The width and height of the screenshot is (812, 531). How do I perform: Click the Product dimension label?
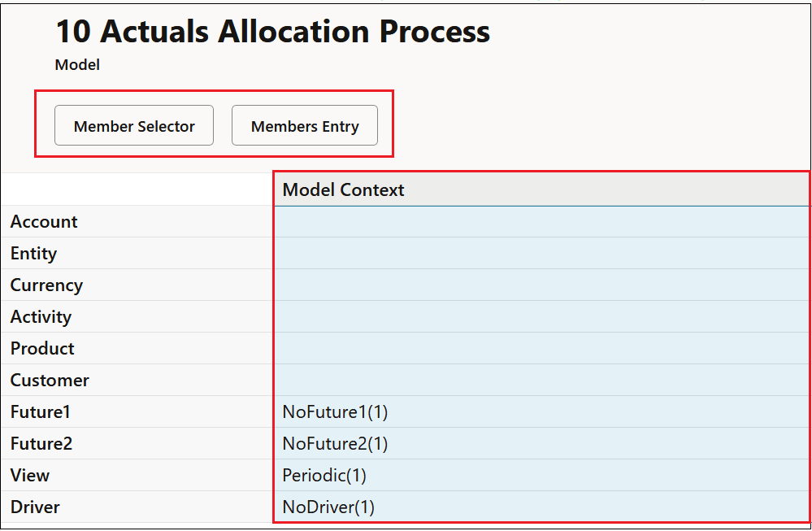pos(41,348)
